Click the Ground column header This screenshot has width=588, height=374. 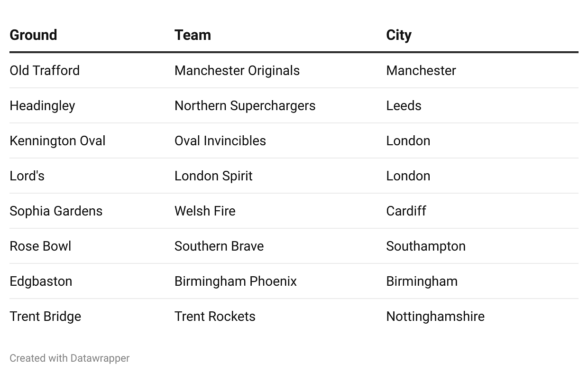pyautogui.click(x=33, y=35)
